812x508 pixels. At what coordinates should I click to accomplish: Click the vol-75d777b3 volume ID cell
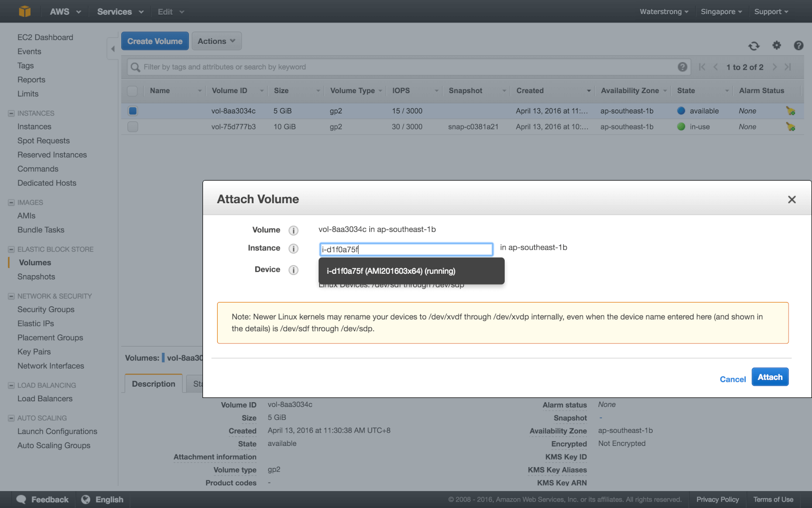[234, 127]
